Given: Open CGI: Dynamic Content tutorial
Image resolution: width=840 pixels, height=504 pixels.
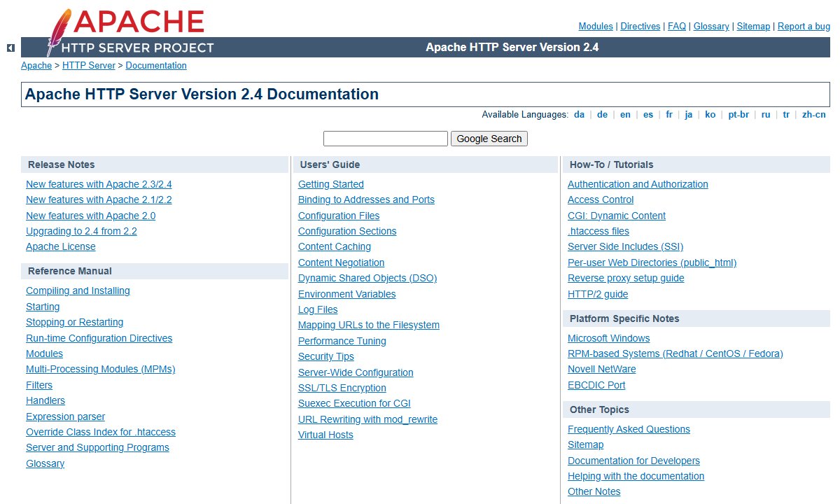Looking at the screenshot, I should (617, 216).
